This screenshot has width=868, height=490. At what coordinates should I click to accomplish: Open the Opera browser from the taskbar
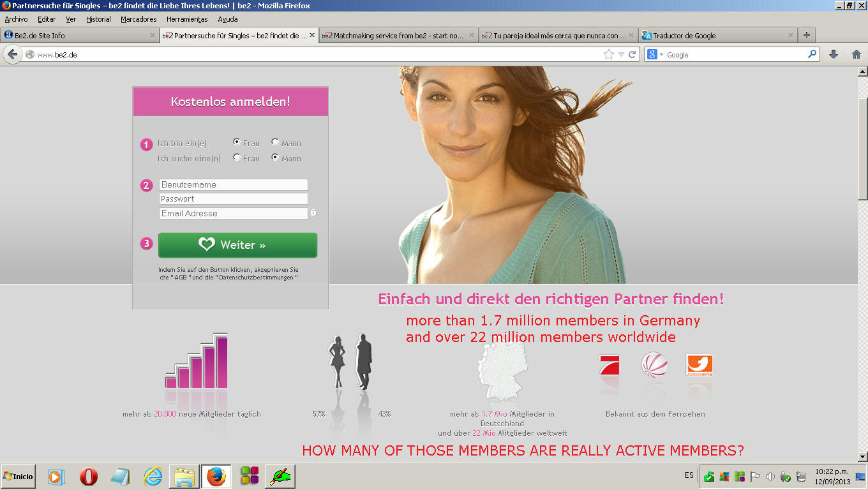(x=89, y=477)
